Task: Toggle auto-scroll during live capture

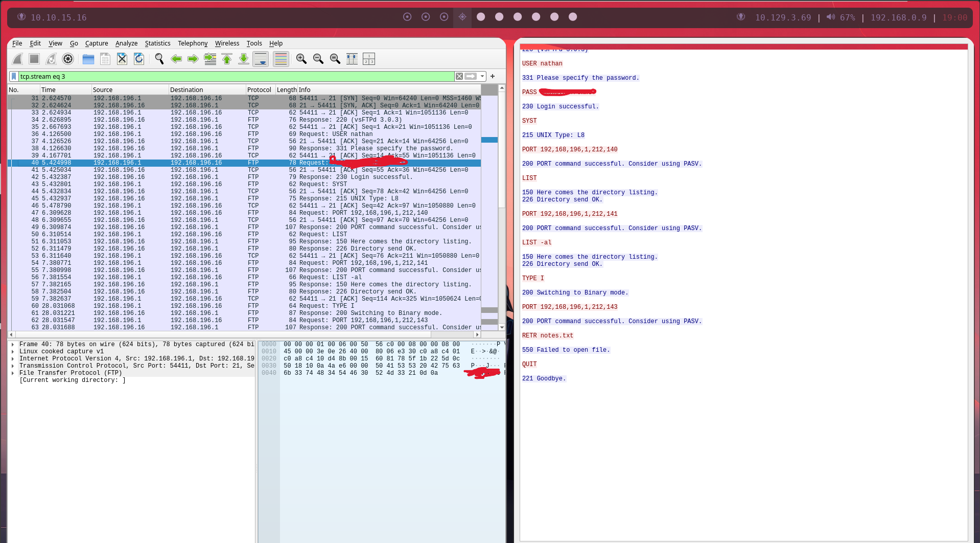Action: 261,59
